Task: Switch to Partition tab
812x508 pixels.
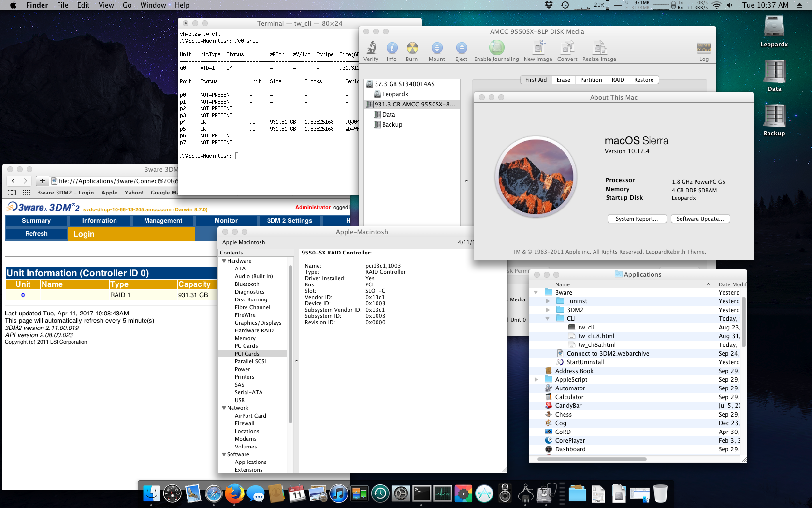Action: [x=591, y=80]
